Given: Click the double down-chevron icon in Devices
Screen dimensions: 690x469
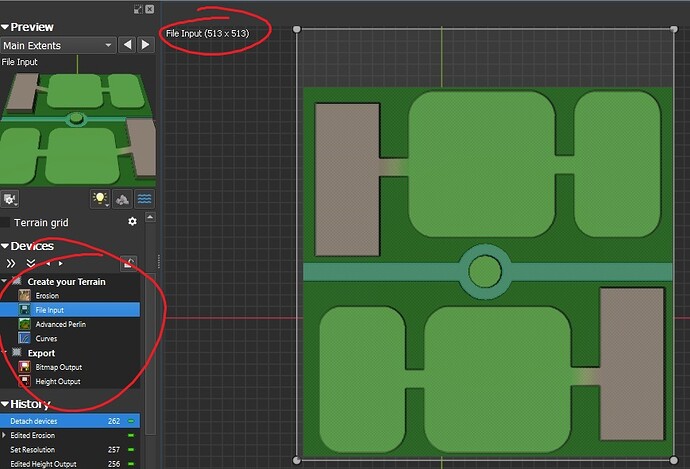Looking at the screenshot, I should (30, 263).
